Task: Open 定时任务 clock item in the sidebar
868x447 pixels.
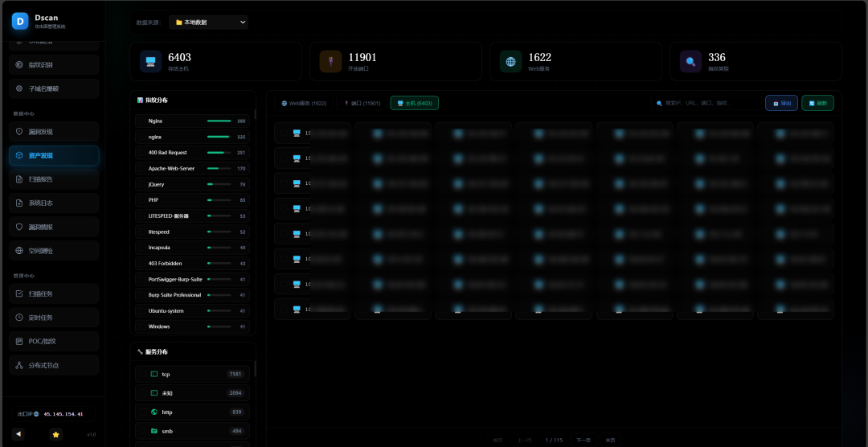Action: click(x=54, y=318)
